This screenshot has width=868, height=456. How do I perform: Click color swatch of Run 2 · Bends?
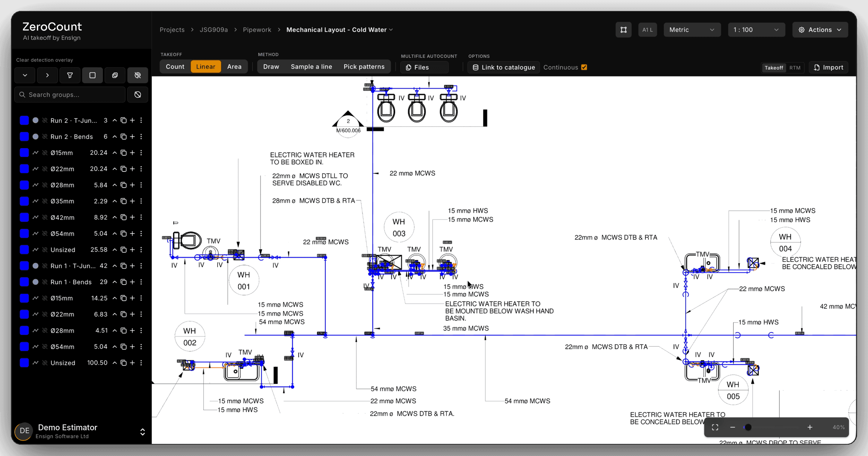coord(24,136)
